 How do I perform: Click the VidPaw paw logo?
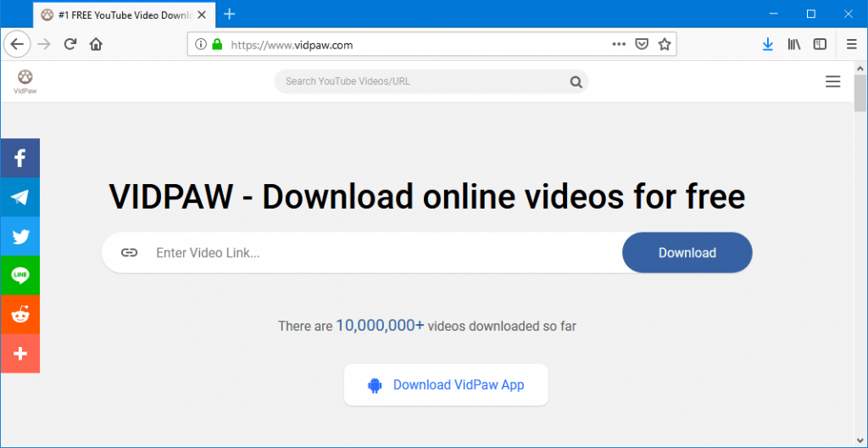(x=25, y=81)
